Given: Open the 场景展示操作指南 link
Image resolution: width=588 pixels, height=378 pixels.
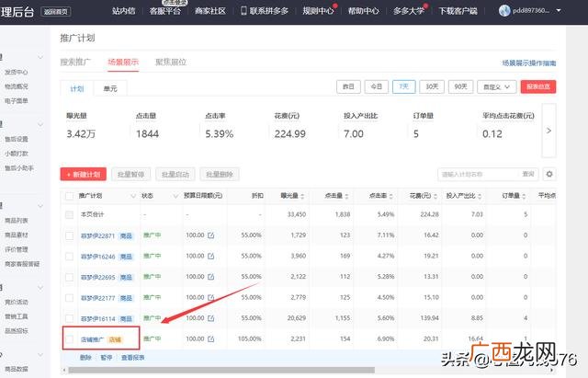Looking at the screenshot, I should click(529, 63).
